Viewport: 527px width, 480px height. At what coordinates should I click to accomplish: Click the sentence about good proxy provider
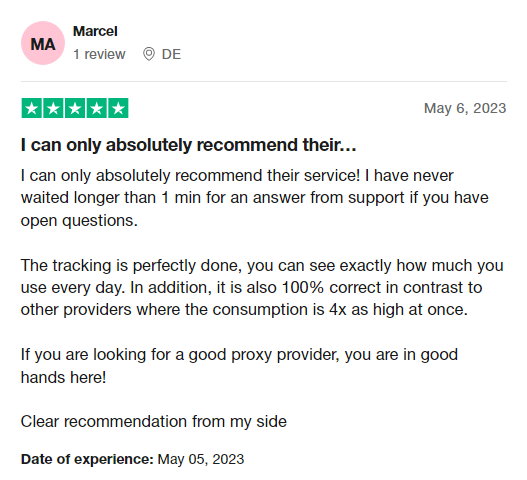pyautogui.click(x=239, y=366)
